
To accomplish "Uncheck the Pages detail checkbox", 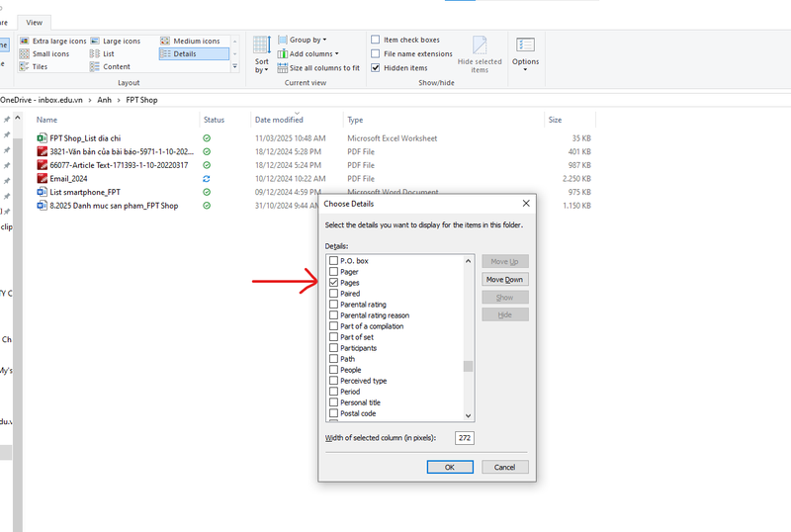I will click(x=333, y=283).
